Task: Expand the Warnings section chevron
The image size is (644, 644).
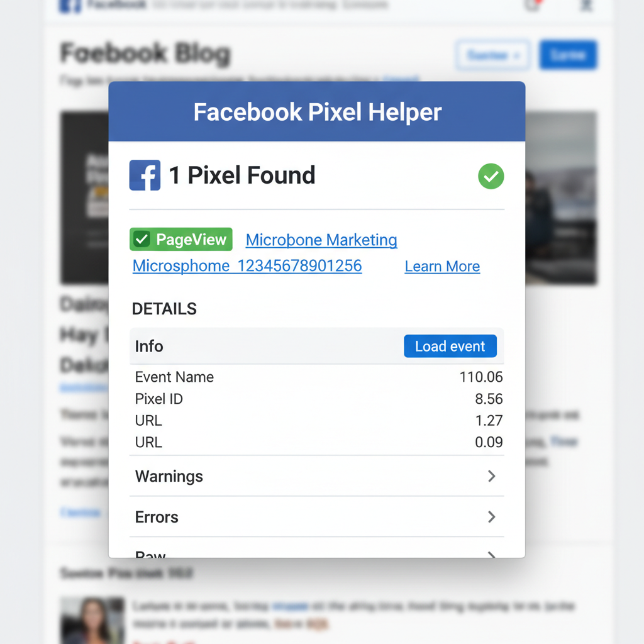Action: click(x=492, y=476)
